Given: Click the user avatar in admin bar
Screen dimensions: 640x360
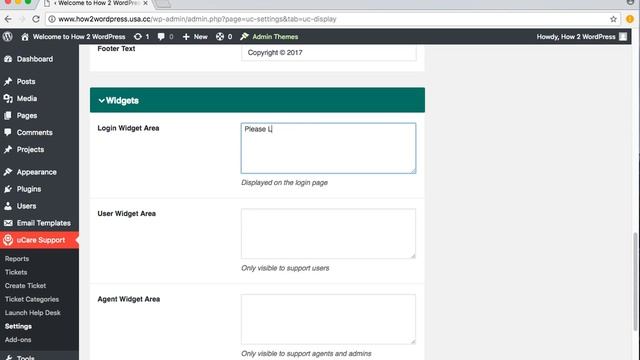Looking at the screenshot, I should click(623, 36).
